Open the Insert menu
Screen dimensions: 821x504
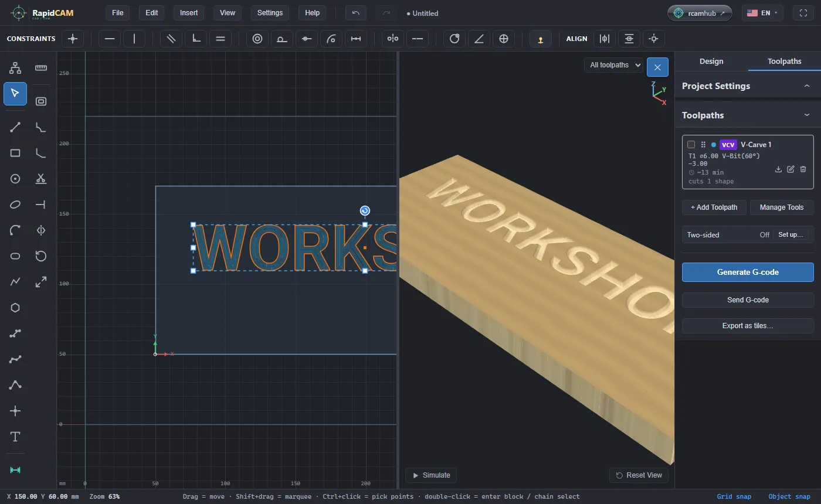tap(189, 13)
